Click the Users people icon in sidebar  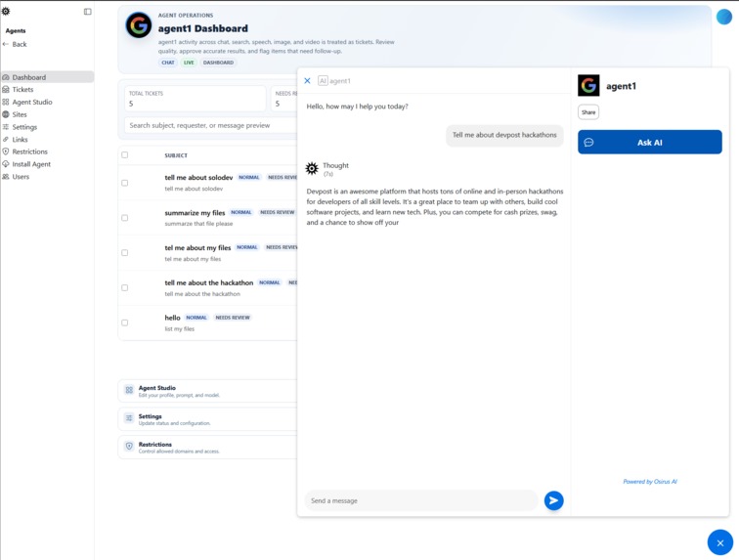click(x=6, y=177)
